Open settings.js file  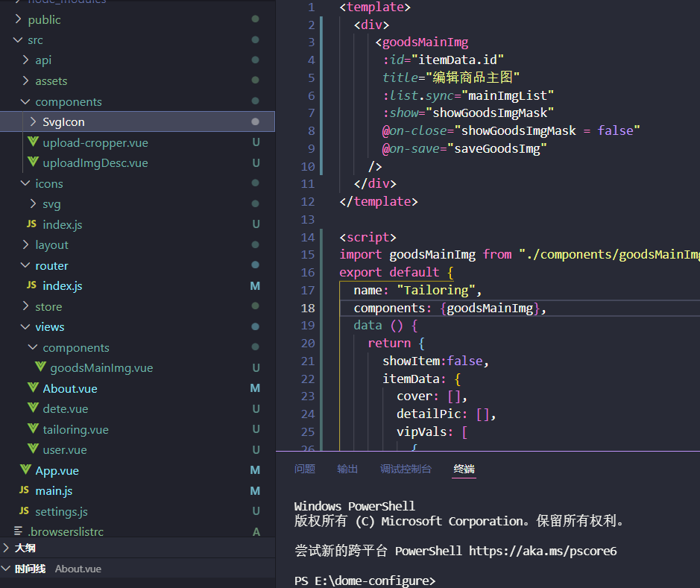(61, 512)
